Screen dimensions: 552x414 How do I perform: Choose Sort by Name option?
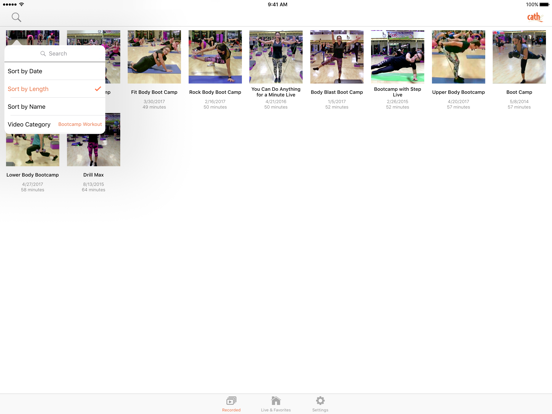pyautogui.click(x=55, y=107)
